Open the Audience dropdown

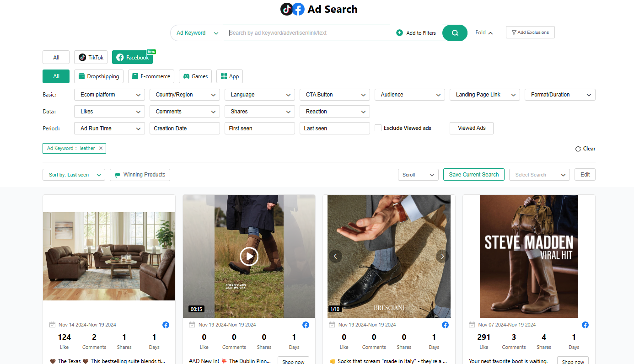point(410,95)
